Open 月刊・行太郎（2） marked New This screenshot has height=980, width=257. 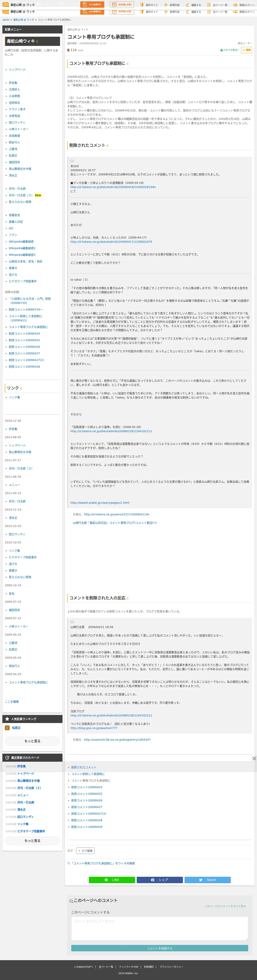coord(21,195)
